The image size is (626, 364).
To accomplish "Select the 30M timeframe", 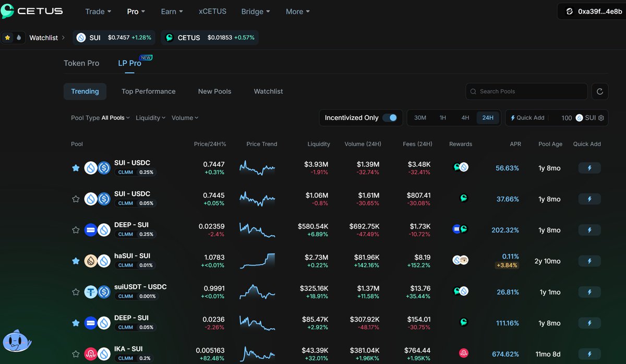I will (420, 118).
